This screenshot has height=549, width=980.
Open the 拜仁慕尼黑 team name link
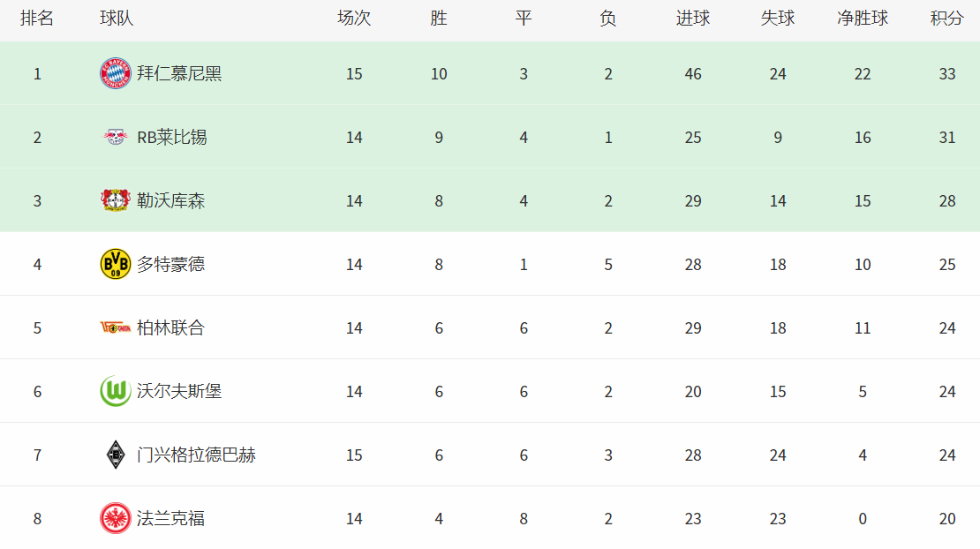point(179,73)
